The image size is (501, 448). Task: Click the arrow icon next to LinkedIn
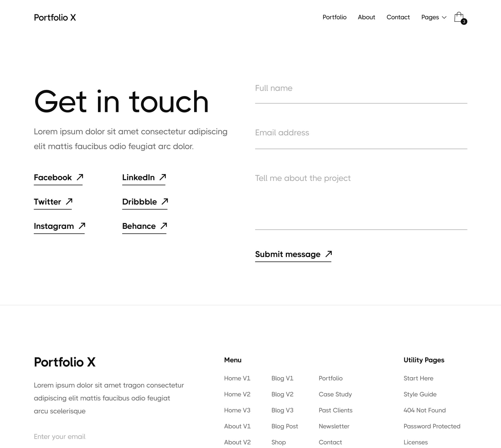162,177
